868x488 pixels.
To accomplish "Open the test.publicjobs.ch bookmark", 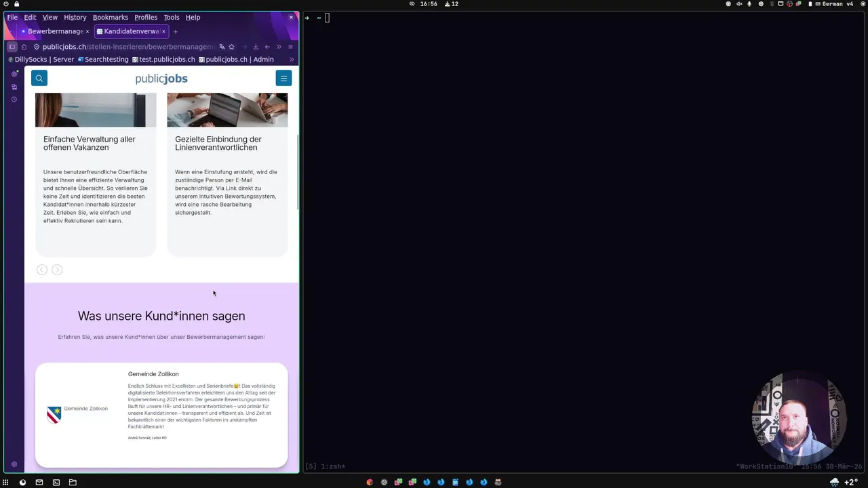I will coord(163,59).
